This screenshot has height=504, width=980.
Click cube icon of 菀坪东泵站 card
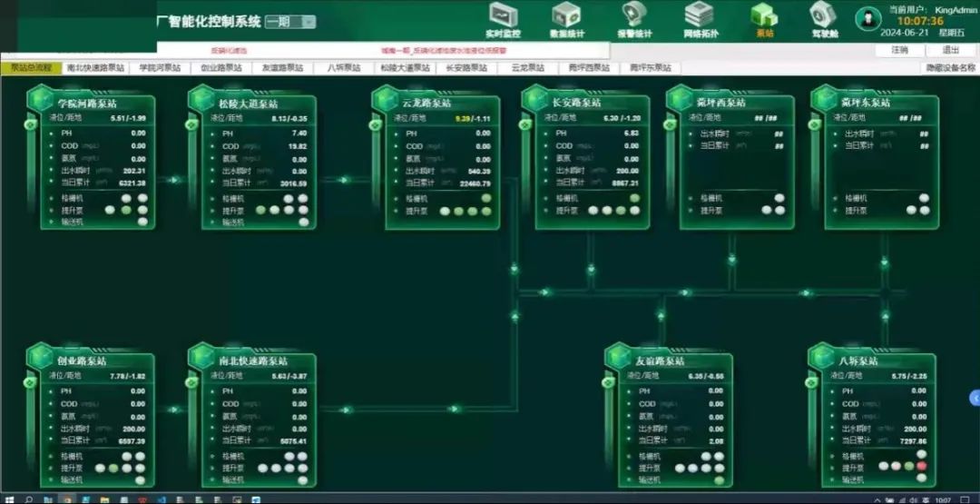point(825,99)
